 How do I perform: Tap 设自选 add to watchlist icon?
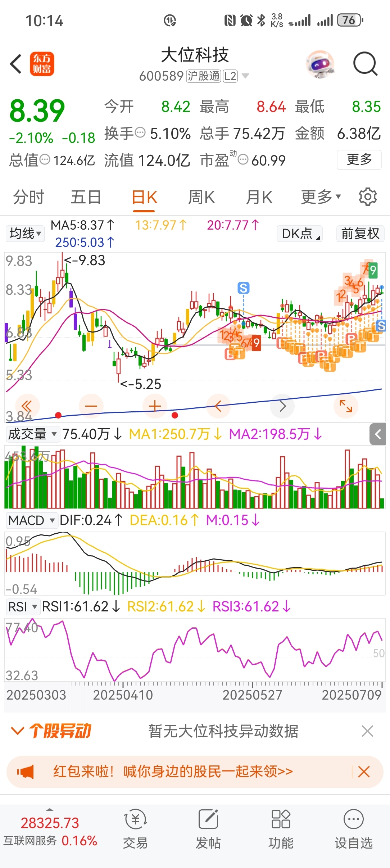[x=354, y=829]
